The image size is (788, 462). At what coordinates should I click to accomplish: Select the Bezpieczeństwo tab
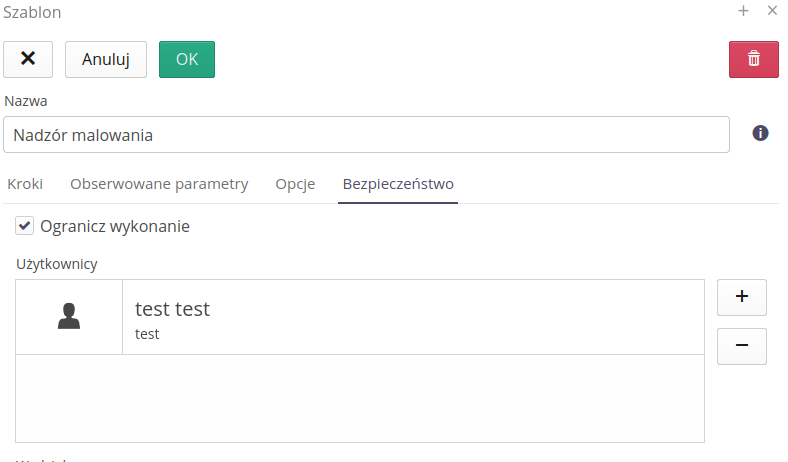tap(398, 184)
